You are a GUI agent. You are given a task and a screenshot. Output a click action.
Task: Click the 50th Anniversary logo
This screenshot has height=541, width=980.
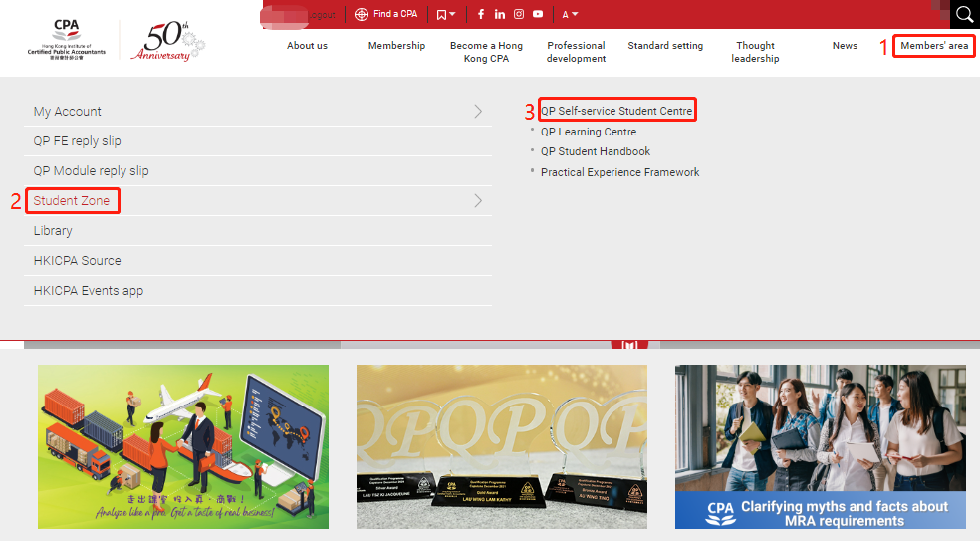coord(166,41)
